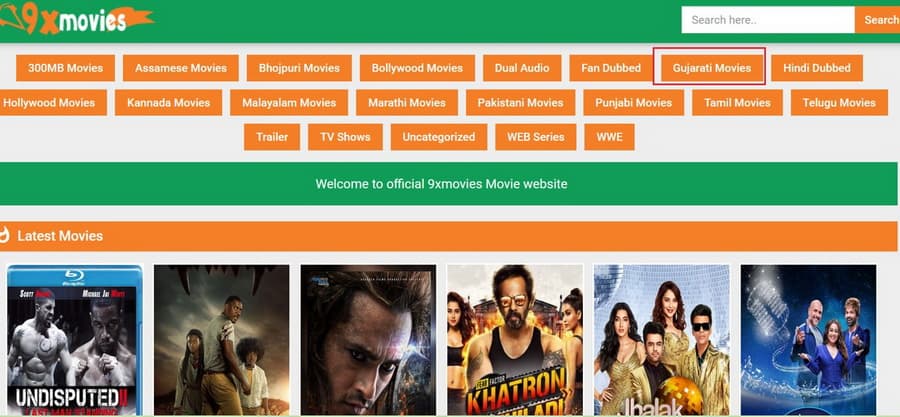Select the Jhalak show poster

662,340
